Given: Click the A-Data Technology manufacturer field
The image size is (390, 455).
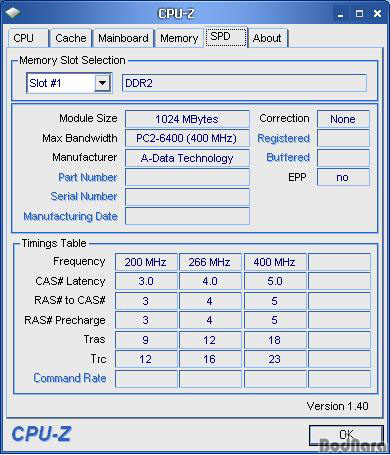Looking at the screenshot, I should [x=187, y=158].
